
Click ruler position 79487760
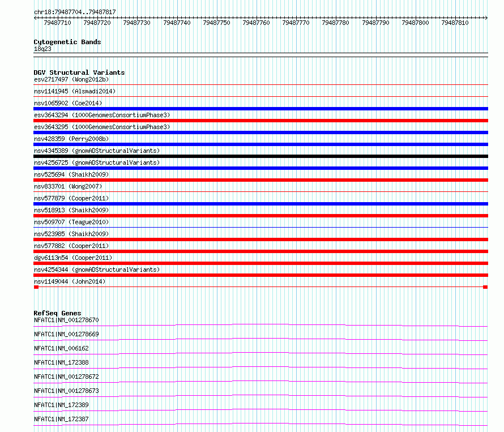256,23
